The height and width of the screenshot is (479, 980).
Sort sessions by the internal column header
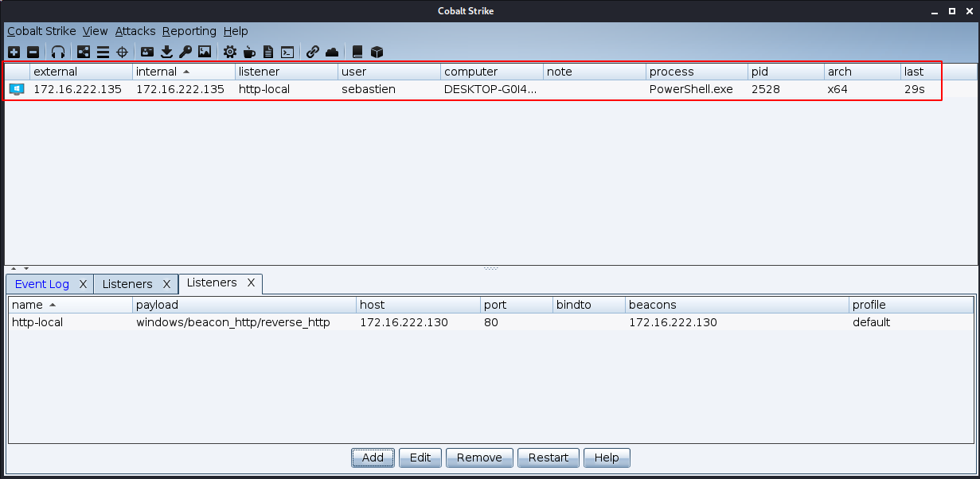(157, 72)
